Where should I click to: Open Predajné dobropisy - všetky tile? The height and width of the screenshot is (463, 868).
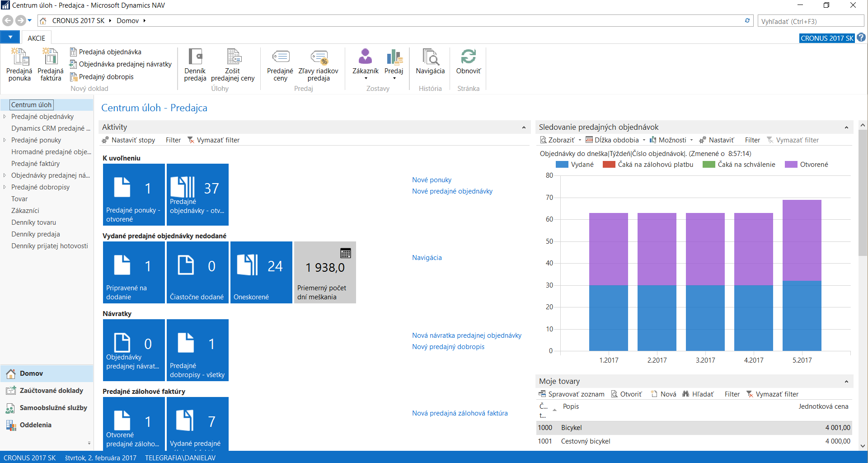coord(197,350)
